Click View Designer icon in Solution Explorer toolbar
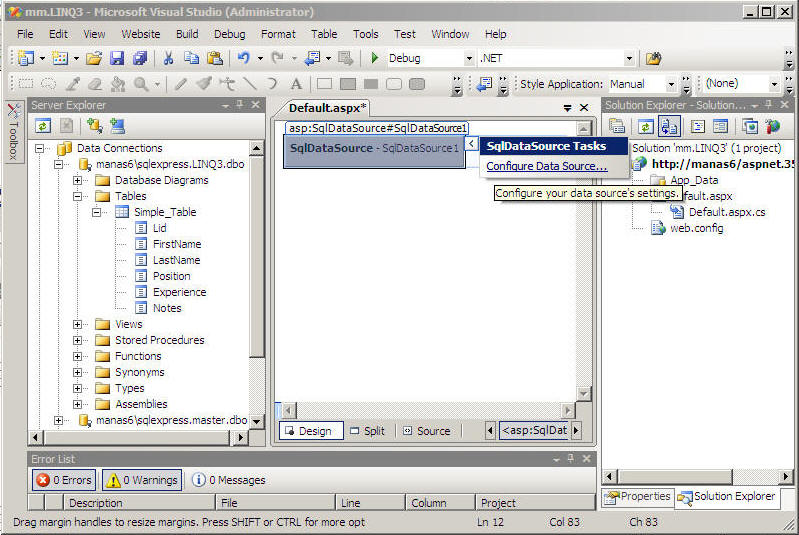Viewport: 799px width, 535px height. pos(720,126)
